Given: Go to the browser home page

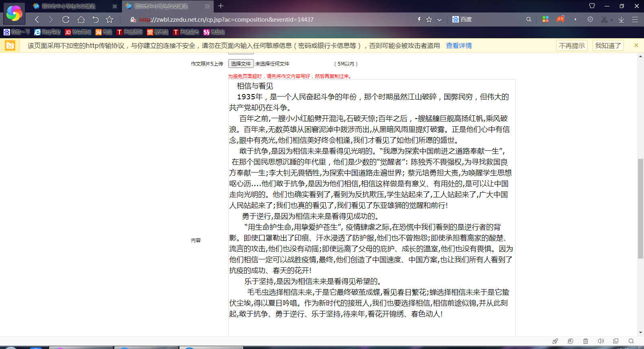Looking at the screenshot, I should click(81, 19).
